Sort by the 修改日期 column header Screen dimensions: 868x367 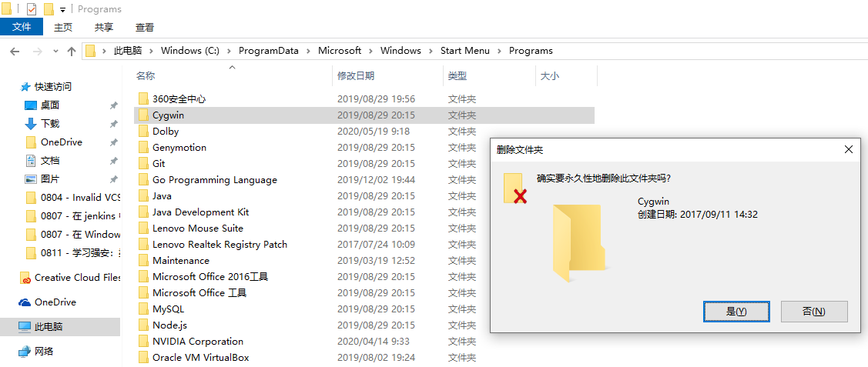pyautogui.click(x=356, y=76)
